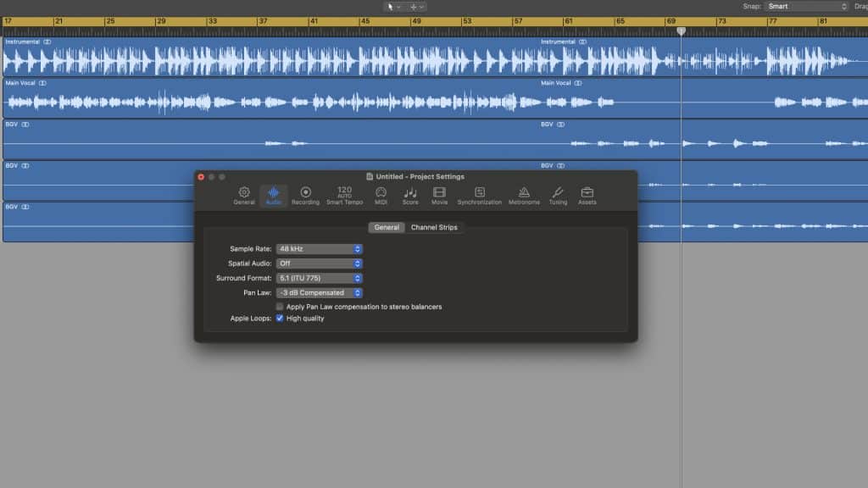Click loop icon on first Instrumental region
Image resolution: width=868 pixels, height=488 pixels.
[x=47, y=42]
